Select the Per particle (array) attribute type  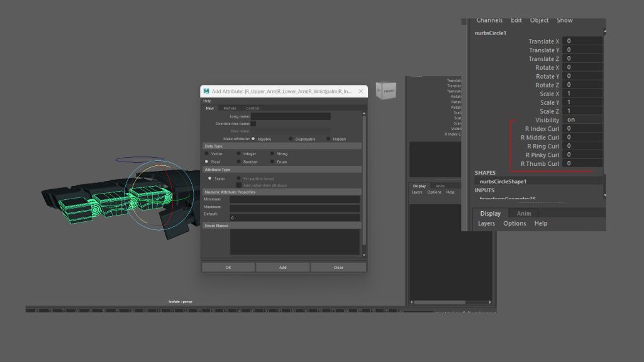(238, 178)
